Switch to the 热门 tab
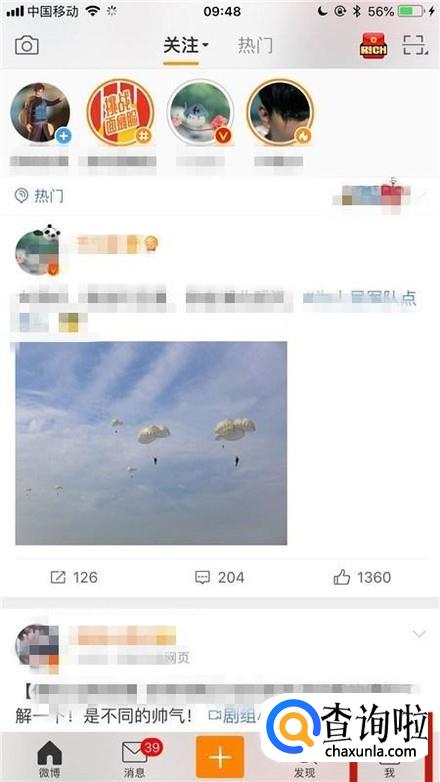The image size is (440, 782). pyautogui.click(x=255, y=45)
